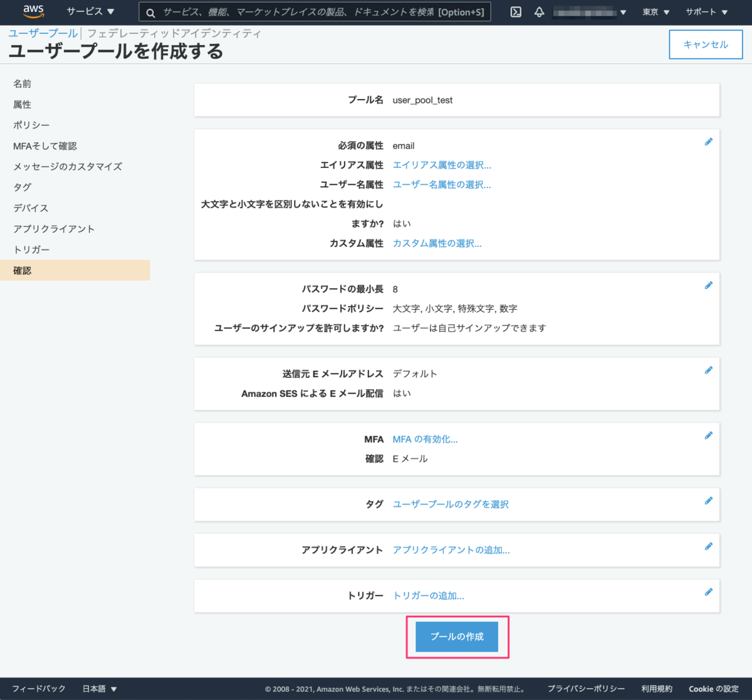Screen dimensions: 752x700
Task: Edit MFA section pencil icon
Action: pyautogui.click(x=709, y=435)
